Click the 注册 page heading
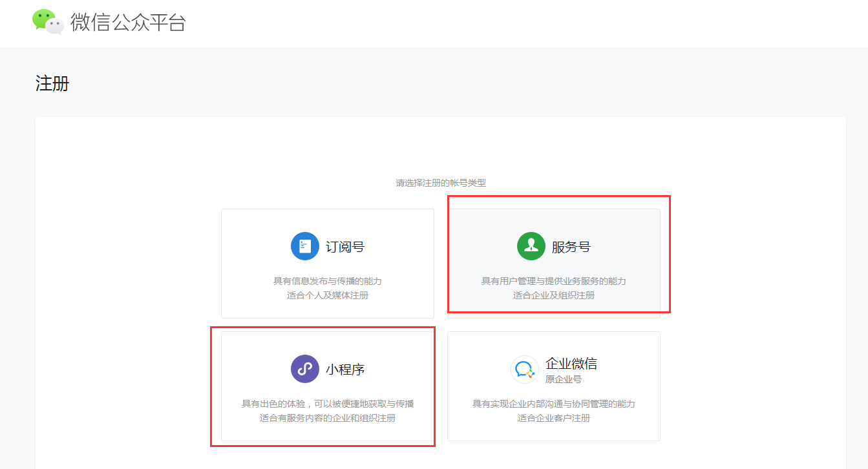Viewport: 868px width, 469px height. (52, 83)
